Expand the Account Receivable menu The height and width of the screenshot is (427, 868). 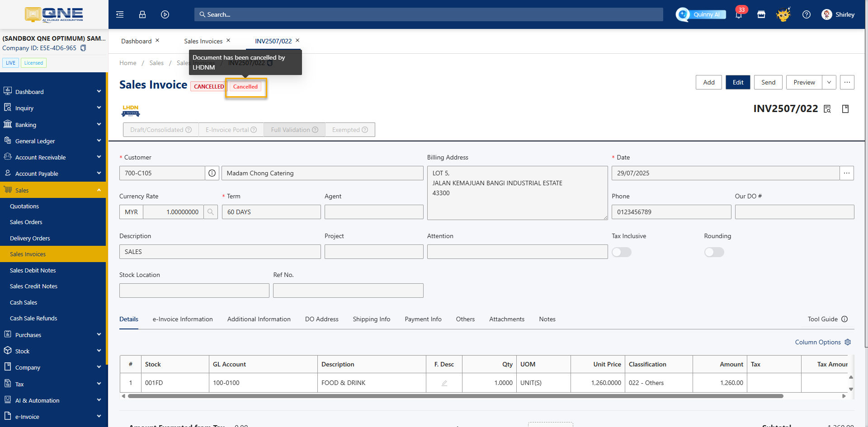53,157
